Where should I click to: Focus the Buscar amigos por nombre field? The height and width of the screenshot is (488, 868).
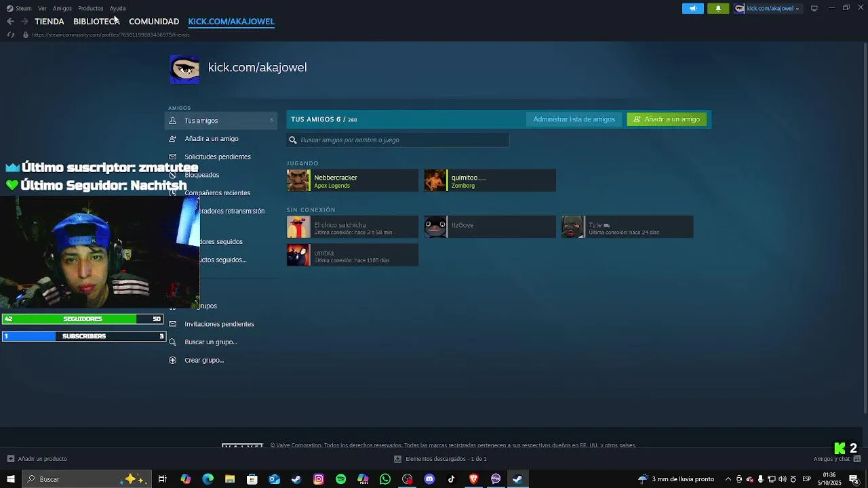[398, 140]
